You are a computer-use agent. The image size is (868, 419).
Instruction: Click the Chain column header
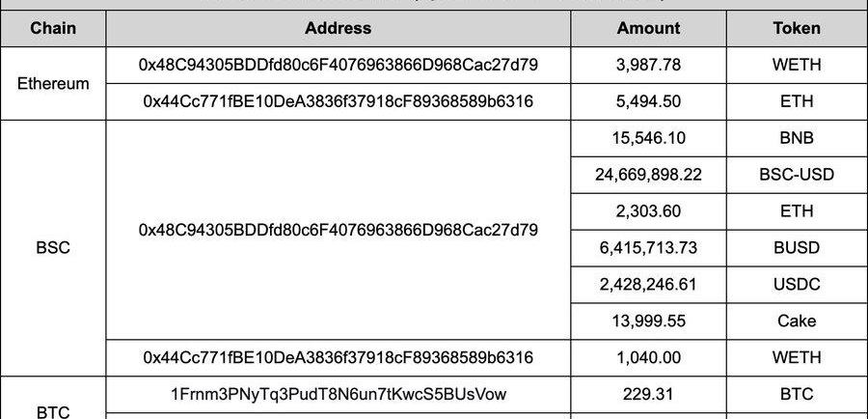[x=53, y=28]
